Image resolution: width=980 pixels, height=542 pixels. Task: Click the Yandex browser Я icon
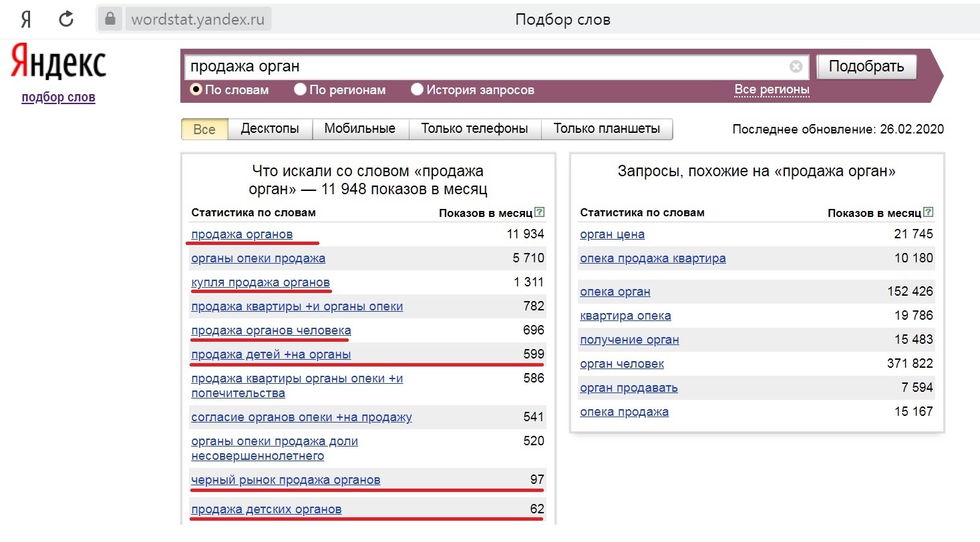[27, 19]
